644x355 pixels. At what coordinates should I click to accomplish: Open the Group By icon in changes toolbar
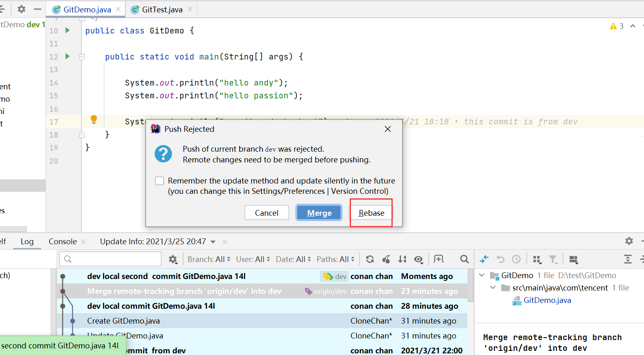[x=537, y=260]
